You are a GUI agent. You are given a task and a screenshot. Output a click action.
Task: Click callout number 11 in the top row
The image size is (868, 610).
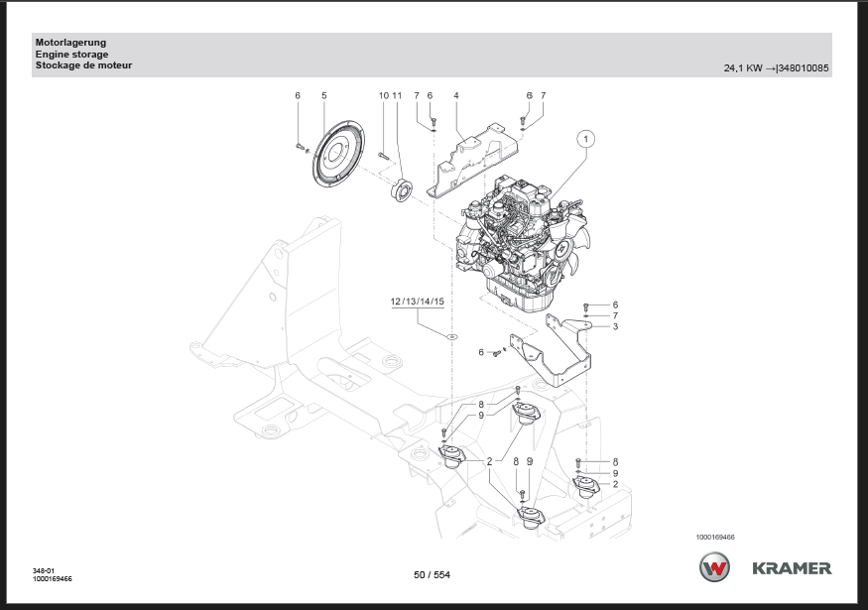tap(397, 95)
